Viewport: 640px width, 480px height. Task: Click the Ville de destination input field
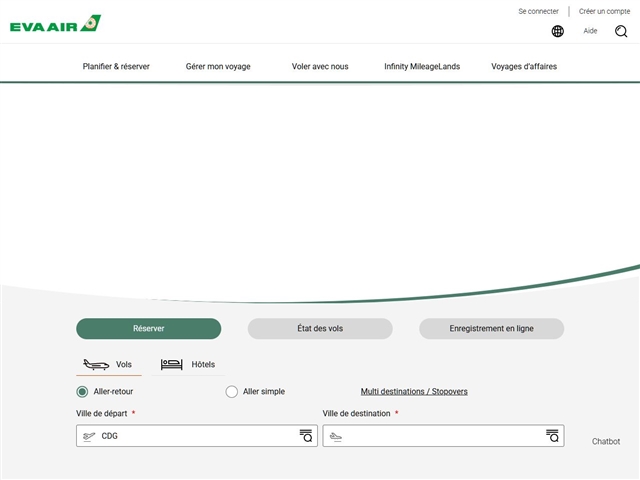tap(443, 436)
